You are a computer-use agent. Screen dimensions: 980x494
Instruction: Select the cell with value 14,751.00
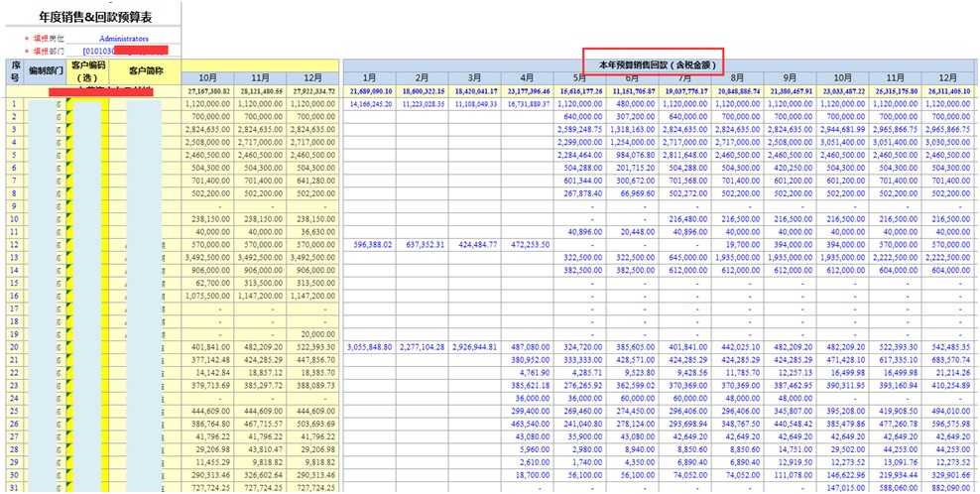click(790, 448)
